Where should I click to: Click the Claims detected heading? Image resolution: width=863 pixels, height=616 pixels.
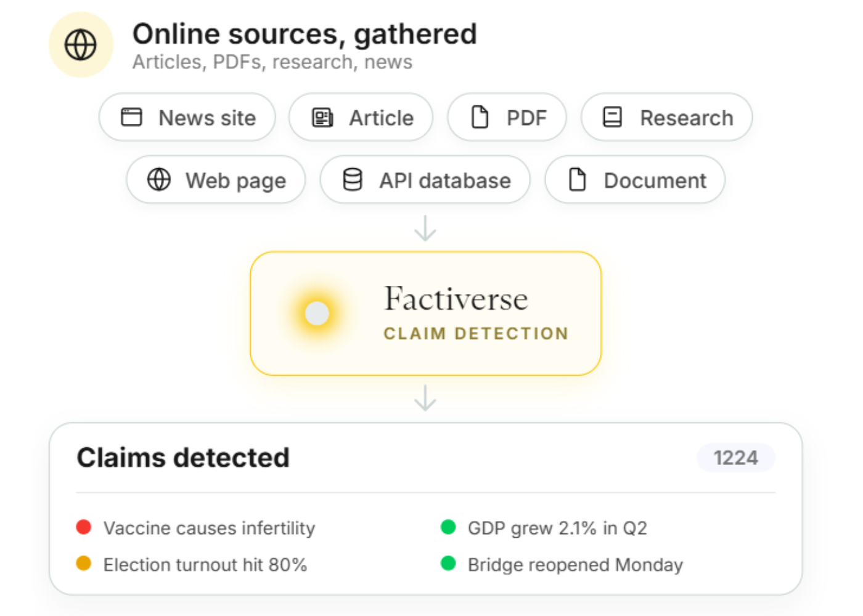[183, 458]
